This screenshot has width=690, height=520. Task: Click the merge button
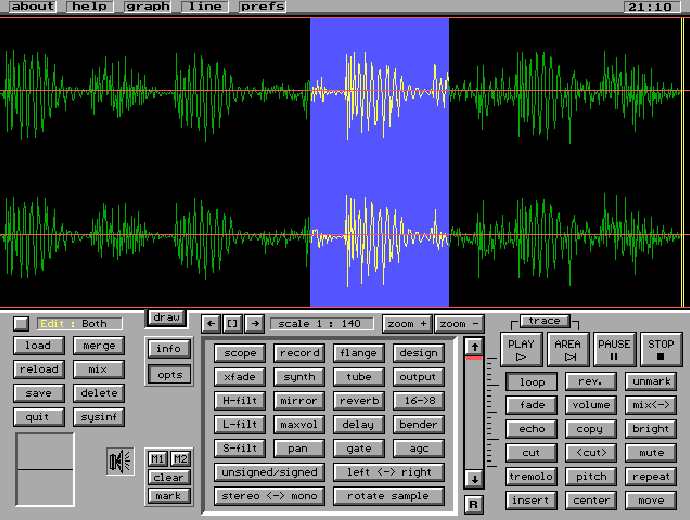coord(99,345)
